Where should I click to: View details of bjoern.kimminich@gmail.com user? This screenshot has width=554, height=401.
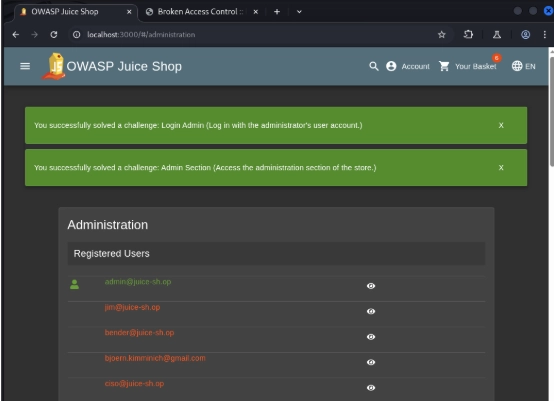pyautogui.click(x=371, y=362)
